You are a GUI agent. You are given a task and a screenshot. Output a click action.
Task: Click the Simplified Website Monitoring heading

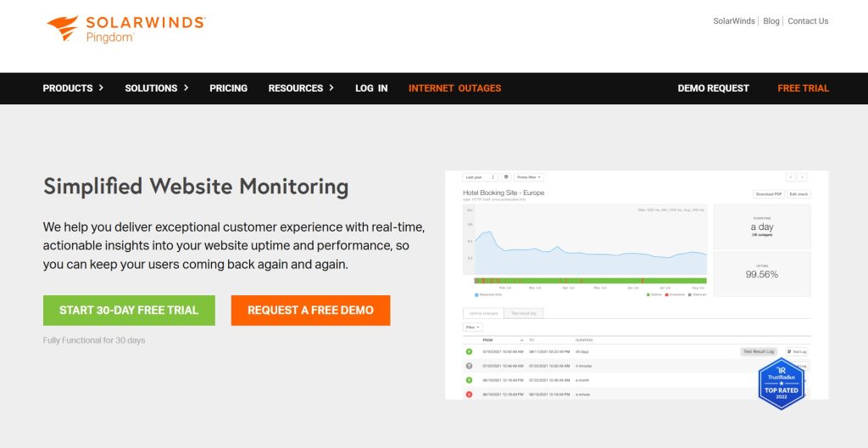(x=196, y=187)
